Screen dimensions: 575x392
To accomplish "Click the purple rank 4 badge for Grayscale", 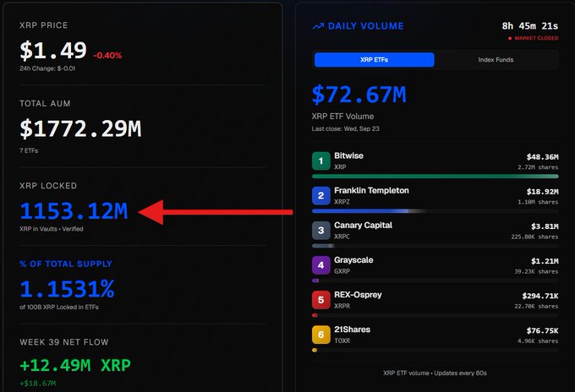I will (x=320, y=265).
